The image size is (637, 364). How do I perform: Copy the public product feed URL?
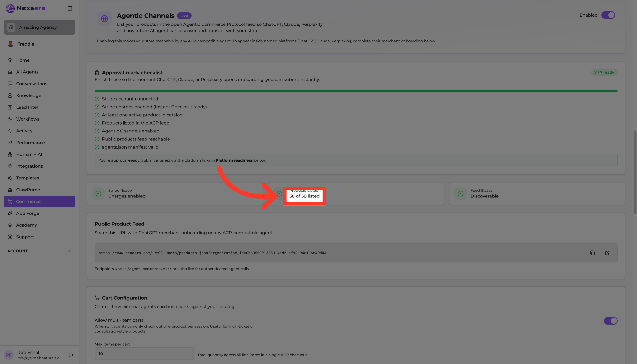pyautogui.click(x=592, y=253)
